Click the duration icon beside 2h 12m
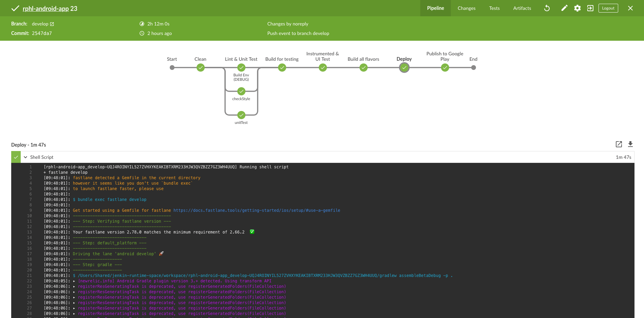Viewport: 644px width, 318px height. click(x=142, y=24)
